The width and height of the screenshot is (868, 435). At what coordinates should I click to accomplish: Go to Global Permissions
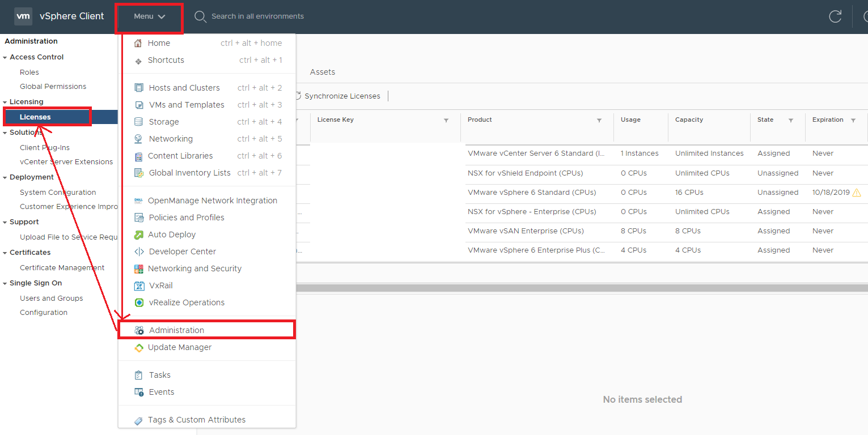pos(53,87)
